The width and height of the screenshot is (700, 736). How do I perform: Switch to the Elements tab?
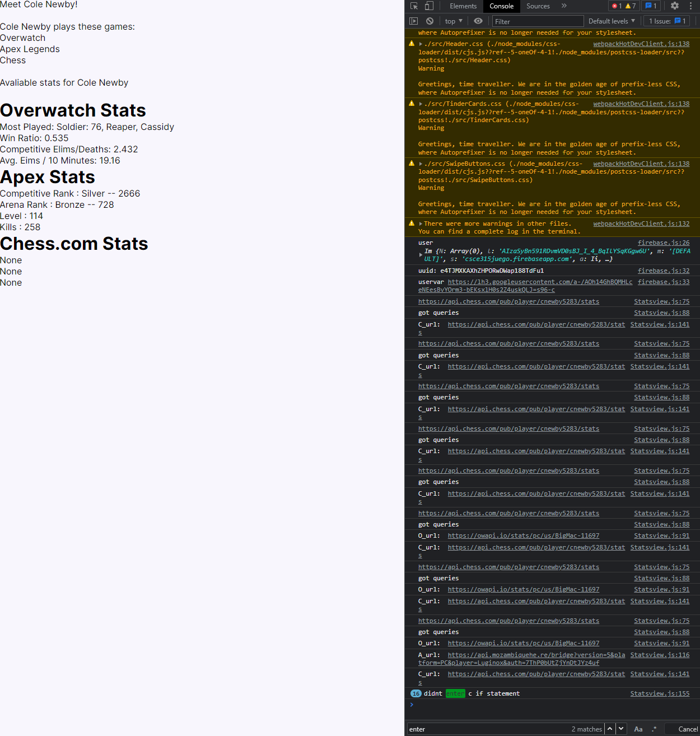tap(463, 6)
